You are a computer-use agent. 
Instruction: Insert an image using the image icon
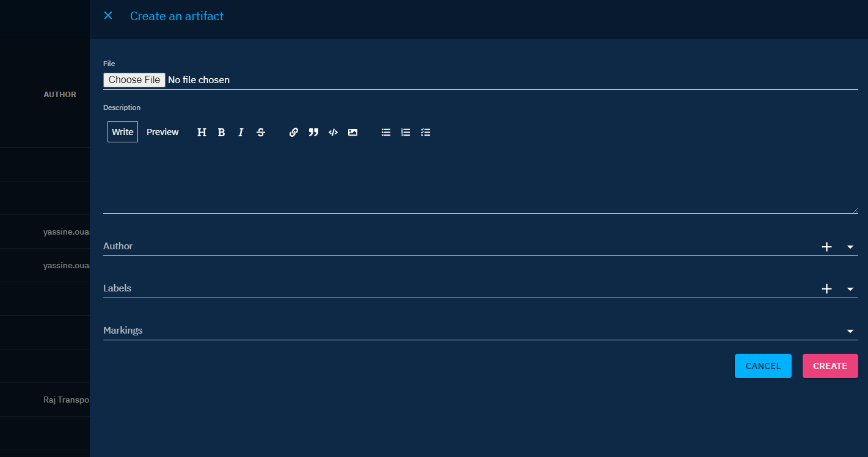click(x=352, y=132)
